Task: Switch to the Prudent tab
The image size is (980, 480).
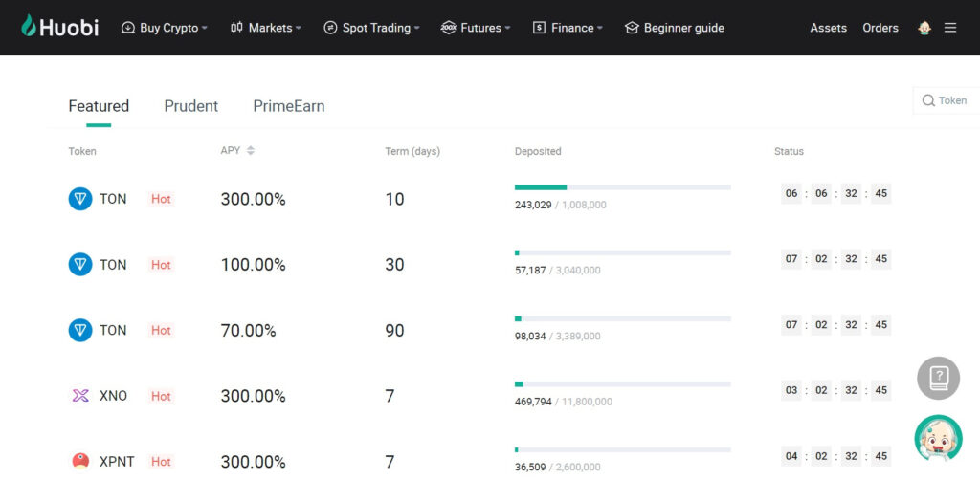Action: pyautogui.click(x=191, y=106)
